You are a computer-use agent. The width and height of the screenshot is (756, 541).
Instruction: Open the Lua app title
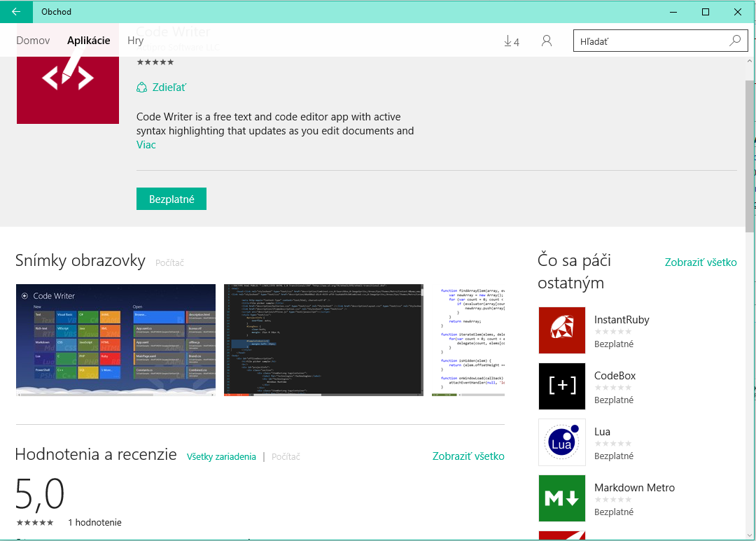tap(602, 432)
